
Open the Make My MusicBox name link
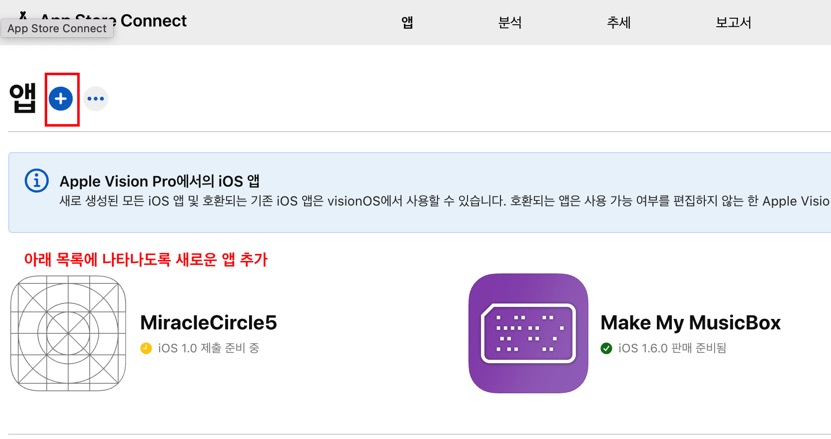691,322
